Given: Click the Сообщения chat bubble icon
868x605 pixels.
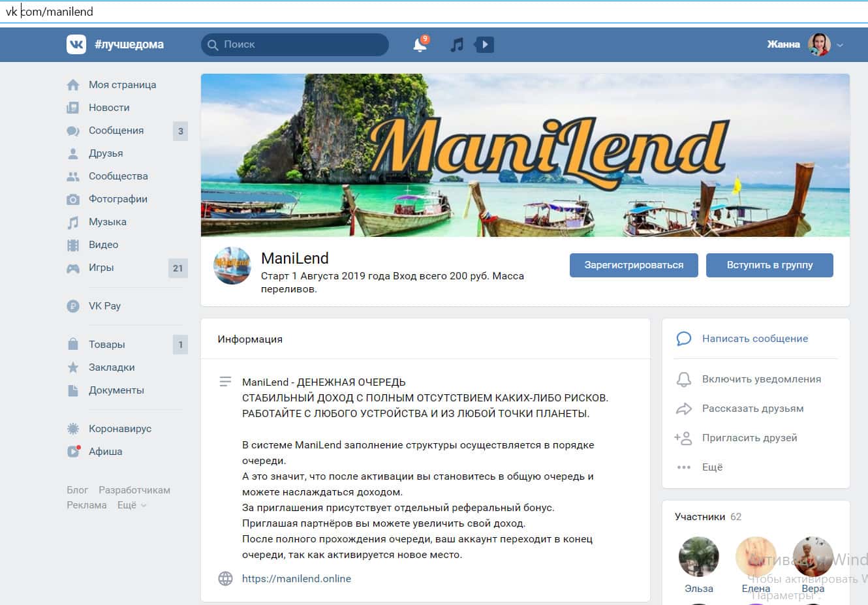Looking at the screenshot, I should click(73, 131).
